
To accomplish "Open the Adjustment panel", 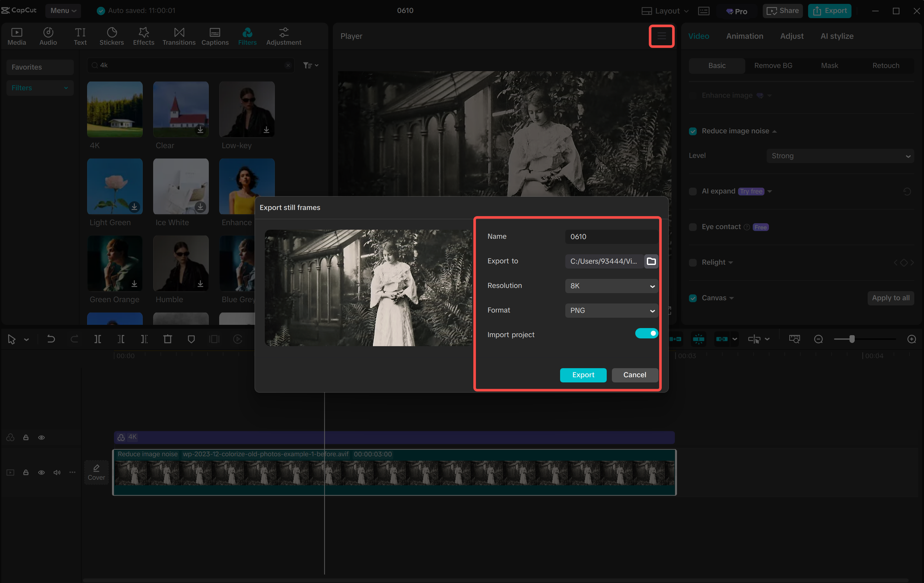I will tap(284, 36).
